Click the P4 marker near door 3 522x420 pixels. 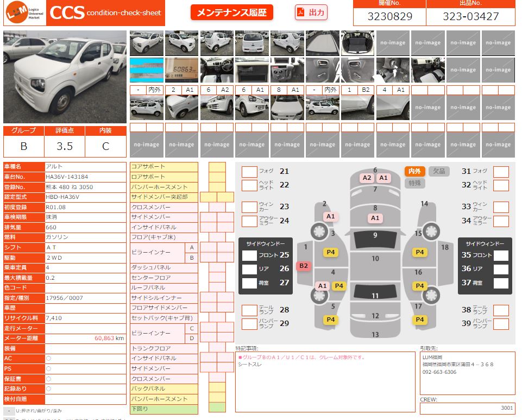(x=330, y=252)
